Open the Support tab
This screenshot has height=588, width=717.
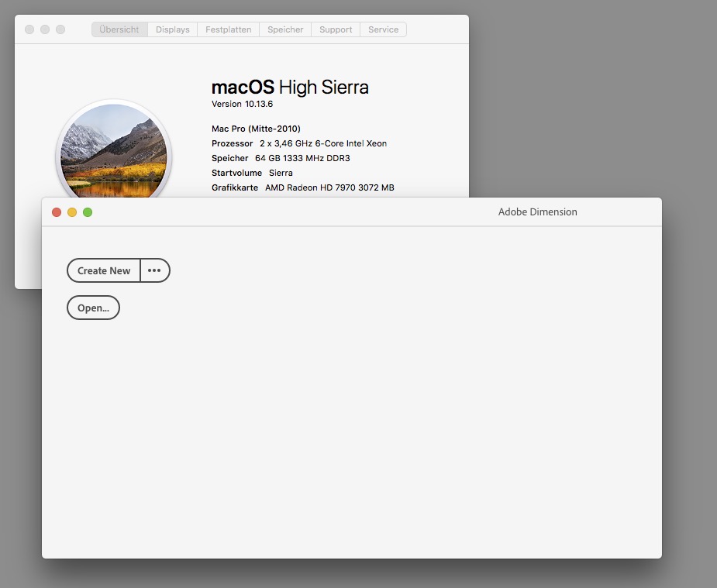tap(335, 29)
